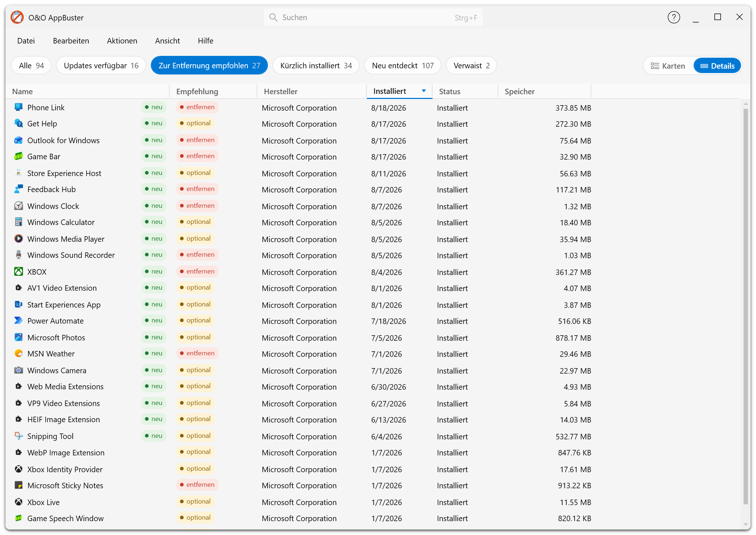Filter by Updates verfügbar
The image size is (756, 535).
click(101, 66)
